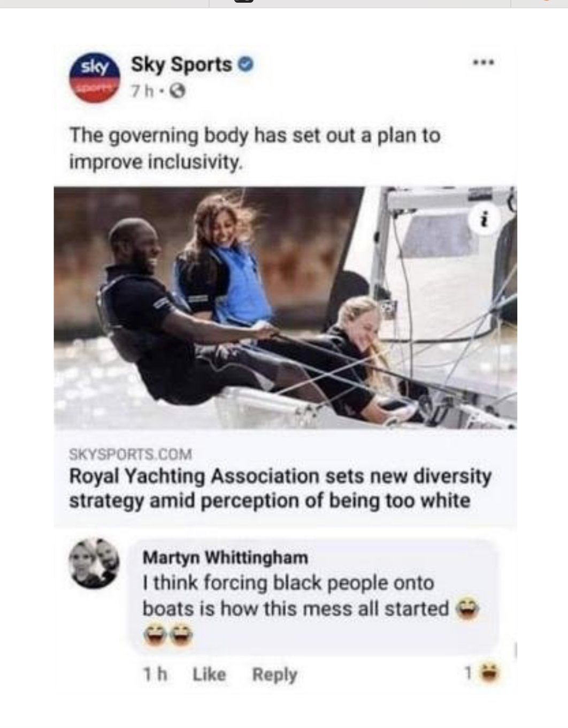
Task: Reply to Martyn Whittingham's comment
Action: point(275,674)
